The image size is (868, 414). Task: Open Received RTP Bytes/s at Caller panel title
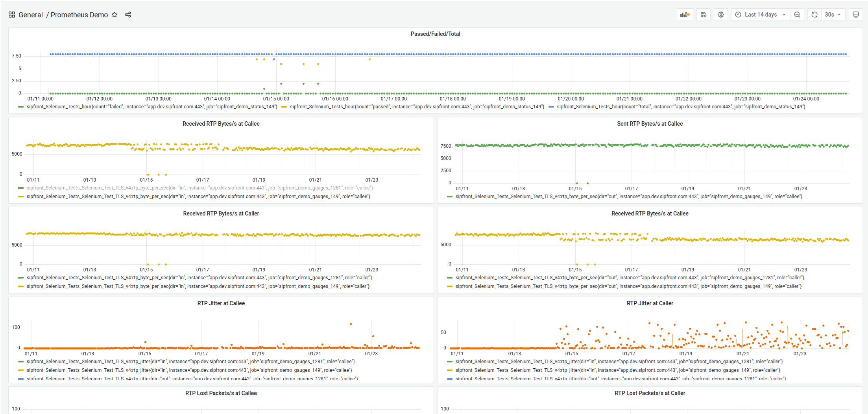click(x=221, y=213)
